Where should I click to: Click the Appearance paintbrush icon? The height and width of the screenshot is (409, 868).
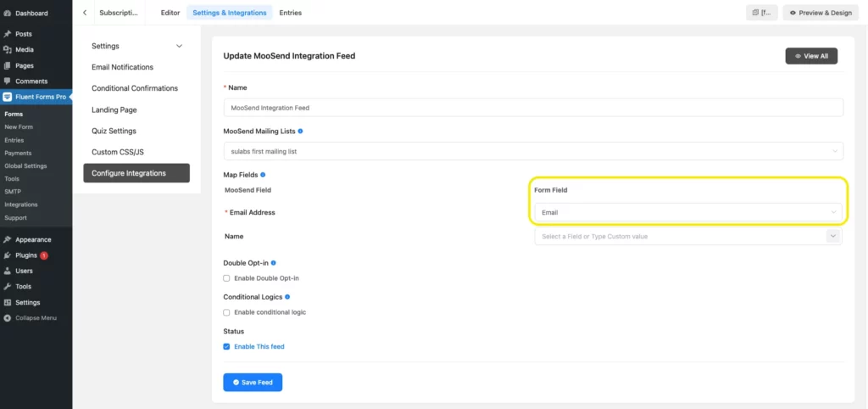point(7,240)
